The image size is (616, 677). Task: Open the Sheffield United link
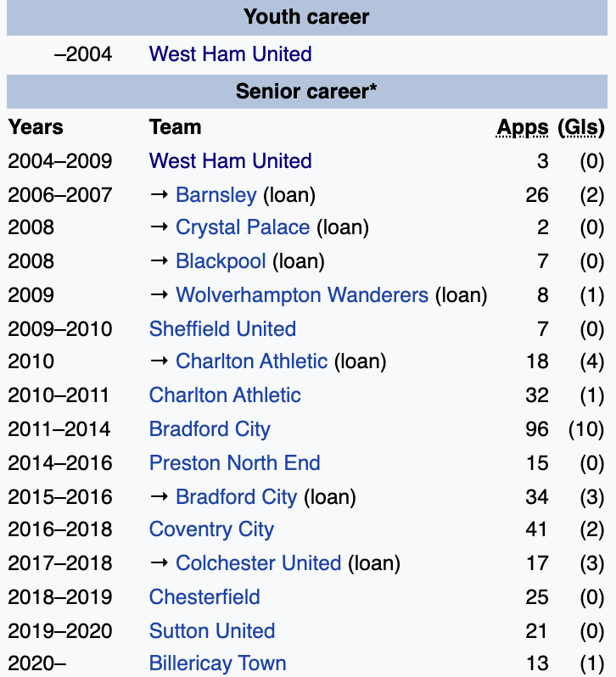click(222, 329)
